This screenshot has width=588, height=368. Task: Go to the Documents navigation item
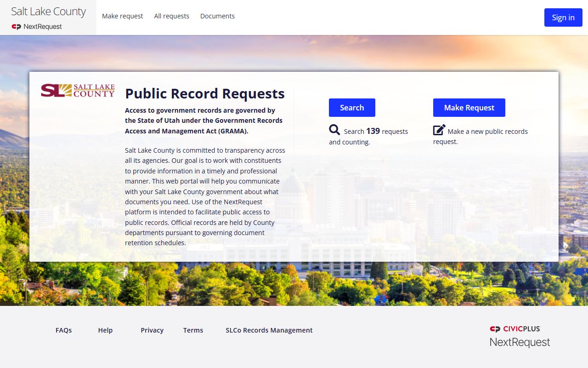coord(217,16)
